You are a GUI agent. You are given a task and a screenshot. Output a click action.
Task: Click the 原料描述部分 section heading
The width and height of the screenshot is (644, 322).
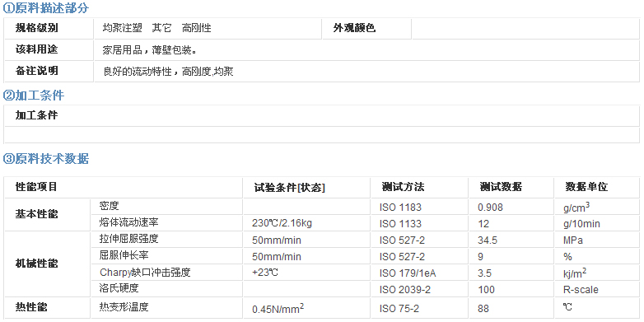45,8
